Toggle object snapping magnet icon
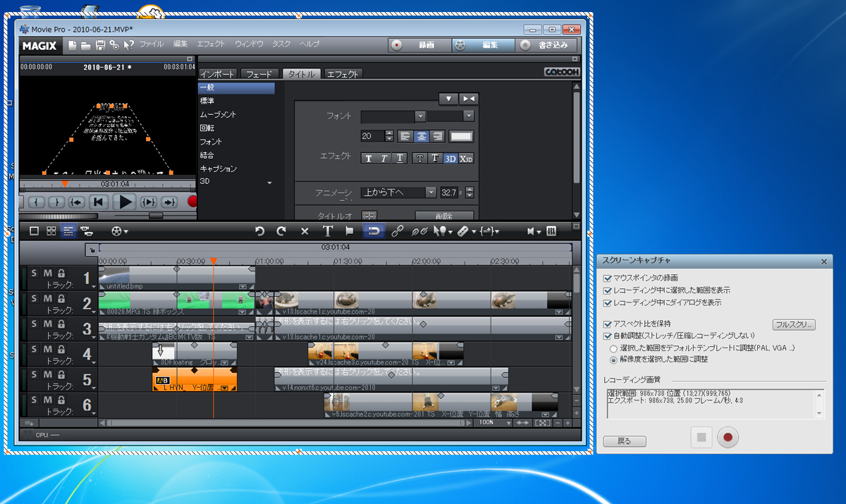846x504 pixels. 374,231
